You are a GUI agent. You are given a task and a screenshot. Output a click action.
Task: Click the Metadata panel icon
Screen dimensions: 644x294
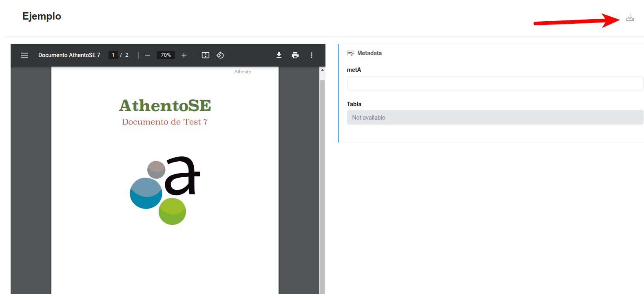[x=350, y=53]
